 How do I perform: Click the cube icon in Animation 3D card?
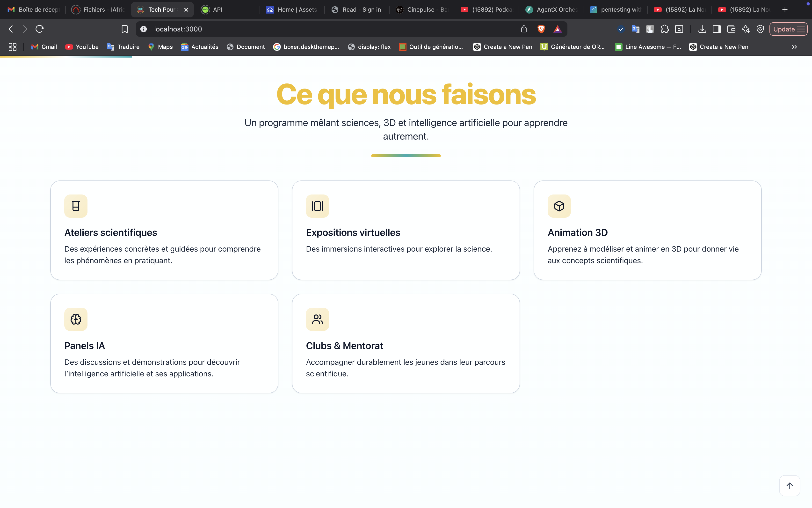click(559, 206)
